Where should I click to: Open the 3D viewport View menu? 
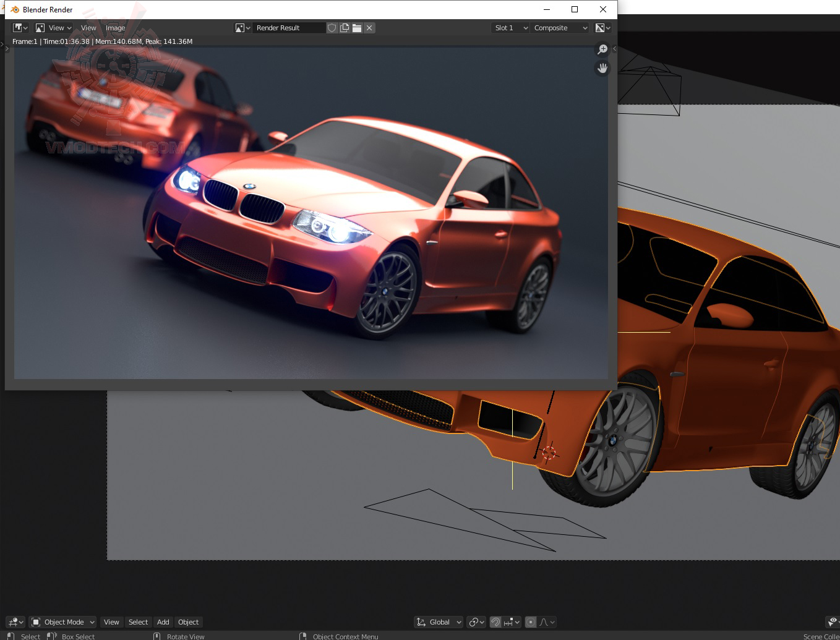coord(111,622)
